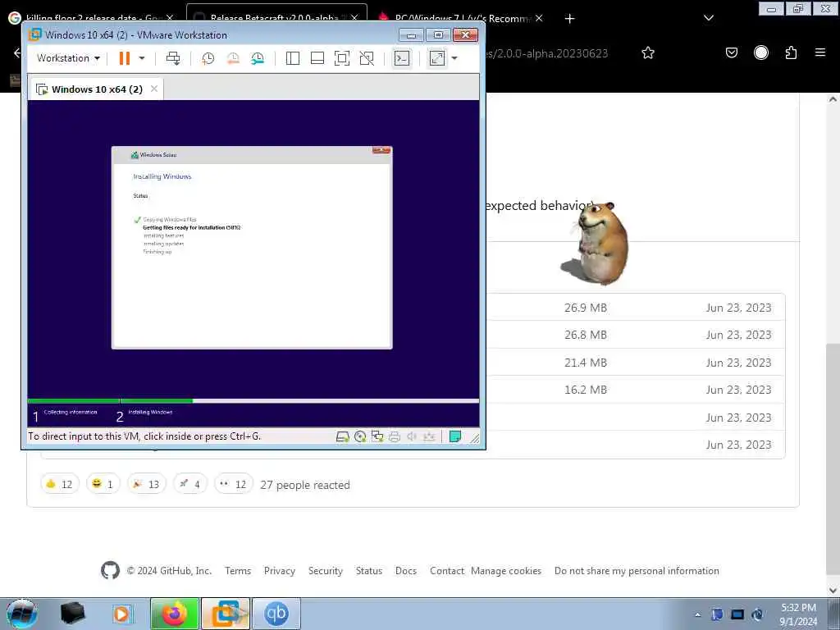Click the sound card status icon
This screenshot has height=630, width=840.
pyautogui.click(x=412, y=436)
